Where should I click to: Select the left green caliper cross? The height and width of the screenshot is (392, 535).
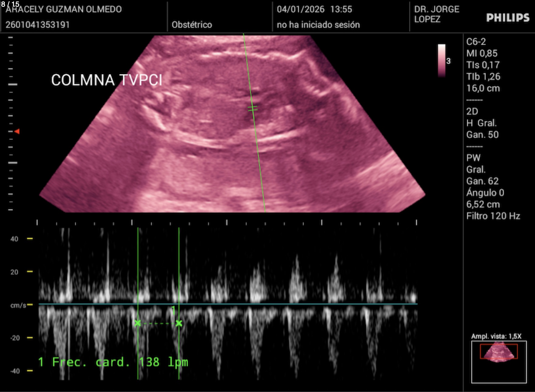138,323
